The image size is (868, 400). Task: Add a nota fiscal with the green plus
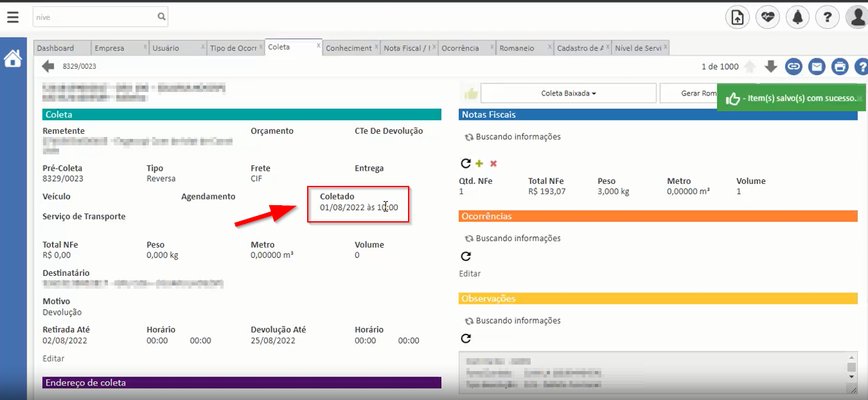[479, 163]
